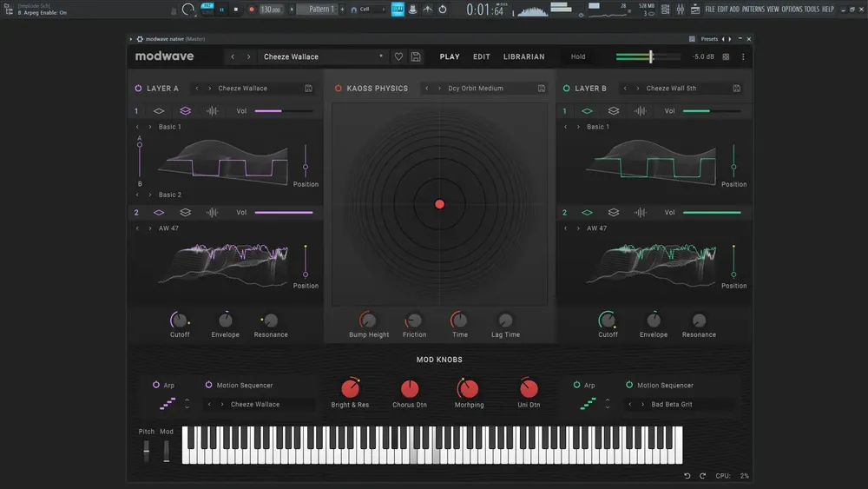Click the record button in the FL Studio transport
The width and height of the screenshot is (868, 489).
pos(252,10)
